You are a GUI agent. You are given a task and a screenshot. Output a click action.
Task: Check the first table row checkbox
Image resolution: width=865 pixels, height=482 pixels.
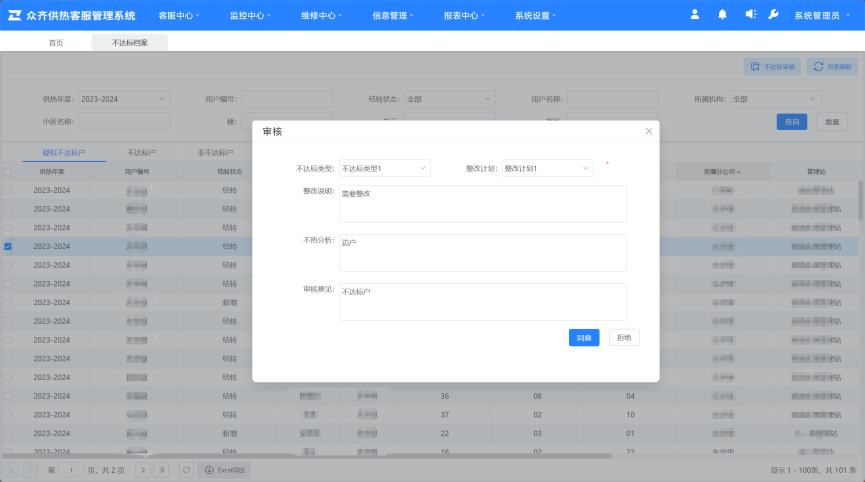8,190
